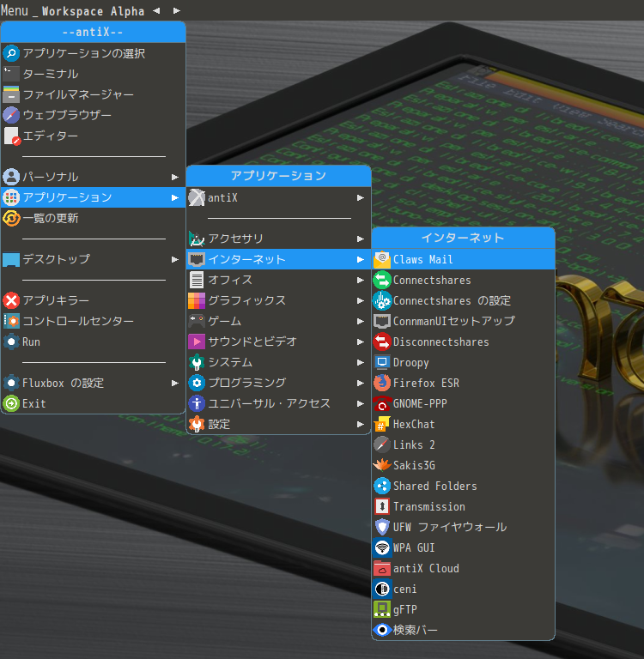Click the red Disconnectshares icon
This screenshot has height=659, width=644.
click(x=382, y=342)
